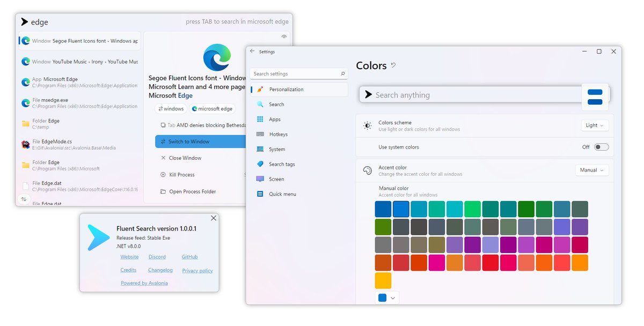Screen dimensions: 644x326
Task: Click the windows tag chip
Action: pyautogui.click(x=171, y=109)
